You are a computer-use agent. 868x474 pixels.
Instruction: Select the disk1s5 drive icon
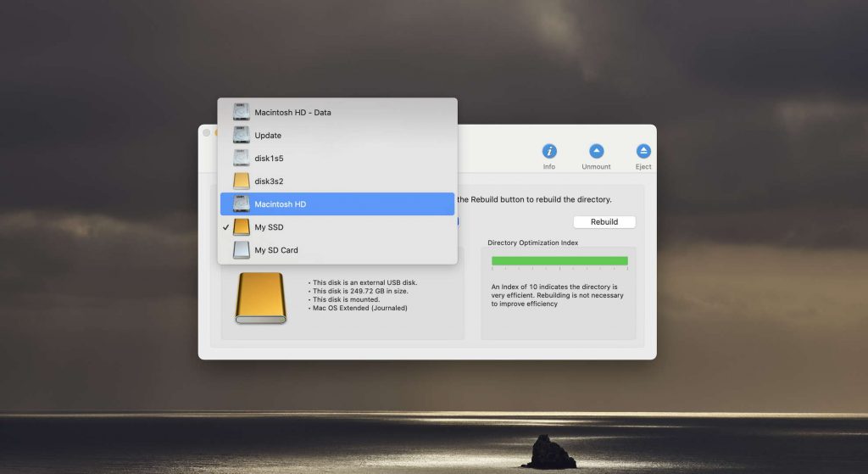pos(242,158)
